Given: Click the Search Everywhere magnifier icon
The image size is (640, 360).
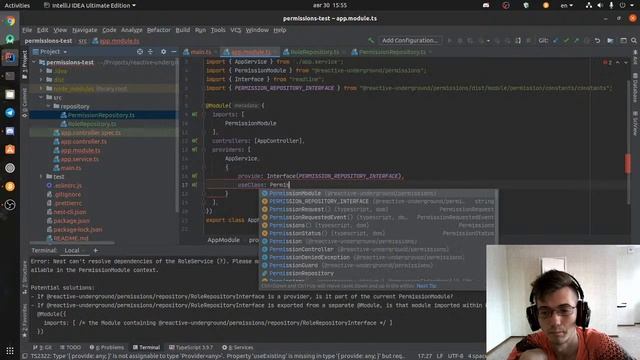Looking at the screenshot, I should (x=633, y=40).
